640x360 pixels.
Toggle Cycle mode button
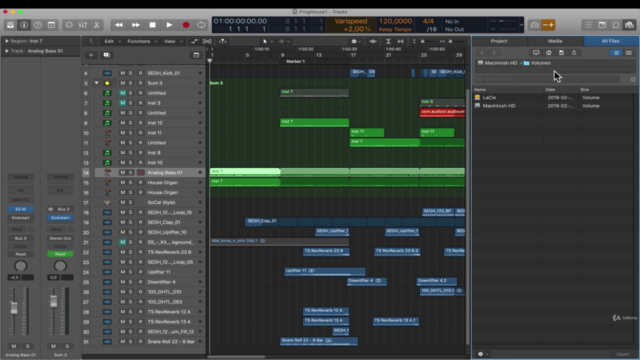[x=201, y=25]
